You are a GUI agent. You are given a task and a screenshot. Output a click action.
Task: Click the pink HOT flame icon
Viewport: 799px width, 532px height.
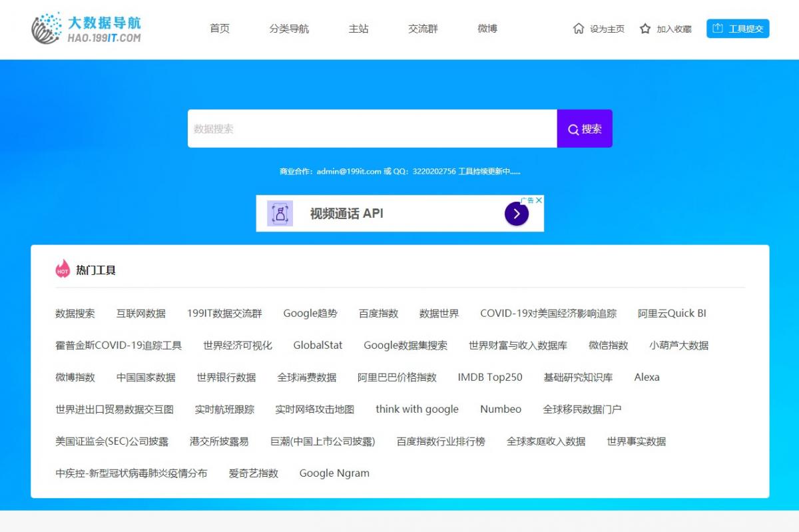click(63, 269)
